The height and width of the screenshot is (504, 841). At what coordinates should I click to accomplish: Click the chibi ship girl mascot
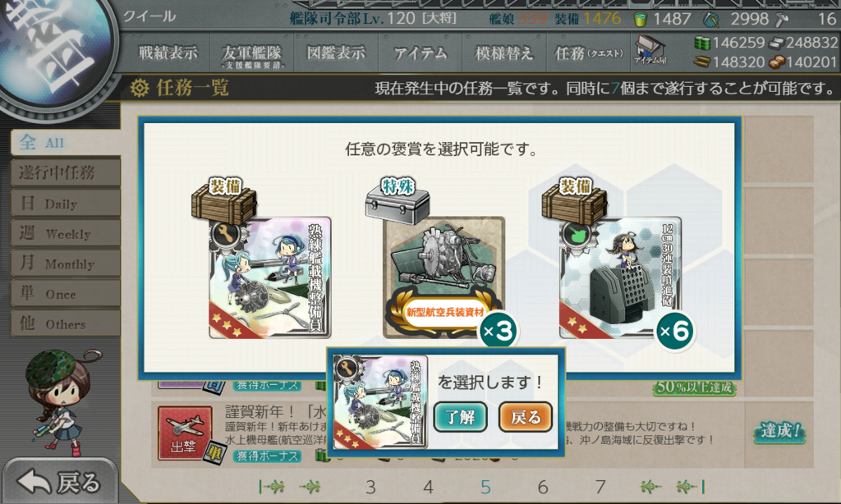(58, 402)
